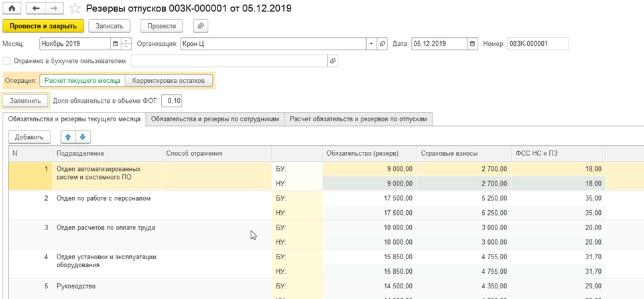Select 'Корректировка остатков' operation
This screenshot has width=644, height=299.
pos(168,80)
